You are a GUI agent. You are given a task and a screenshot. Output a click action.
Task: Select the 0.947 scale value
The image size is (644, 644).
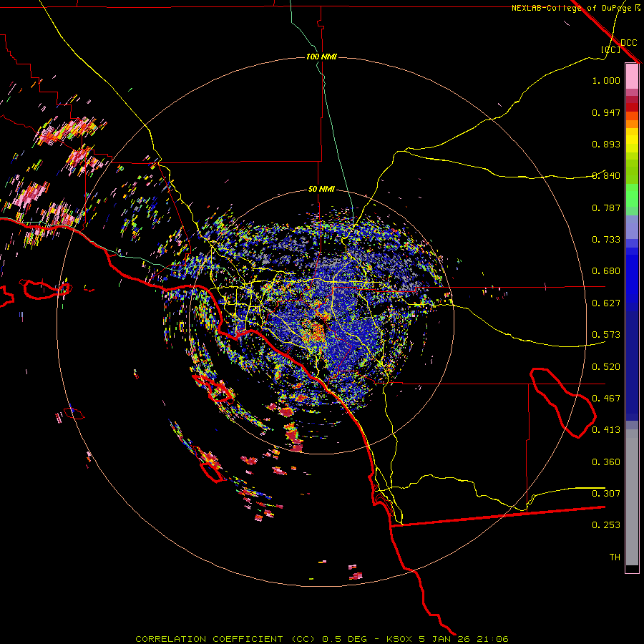click(606, 112)
